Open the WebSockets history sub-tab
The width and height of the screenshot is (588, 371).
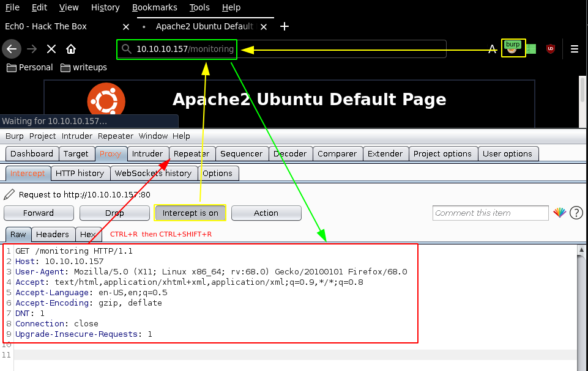[x=153, y=173]
